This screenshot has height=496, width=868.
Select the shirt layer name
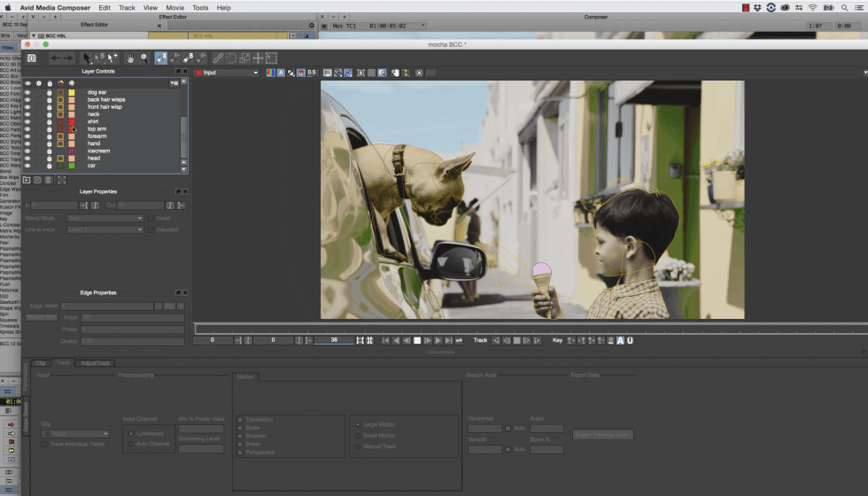point(93,121)
